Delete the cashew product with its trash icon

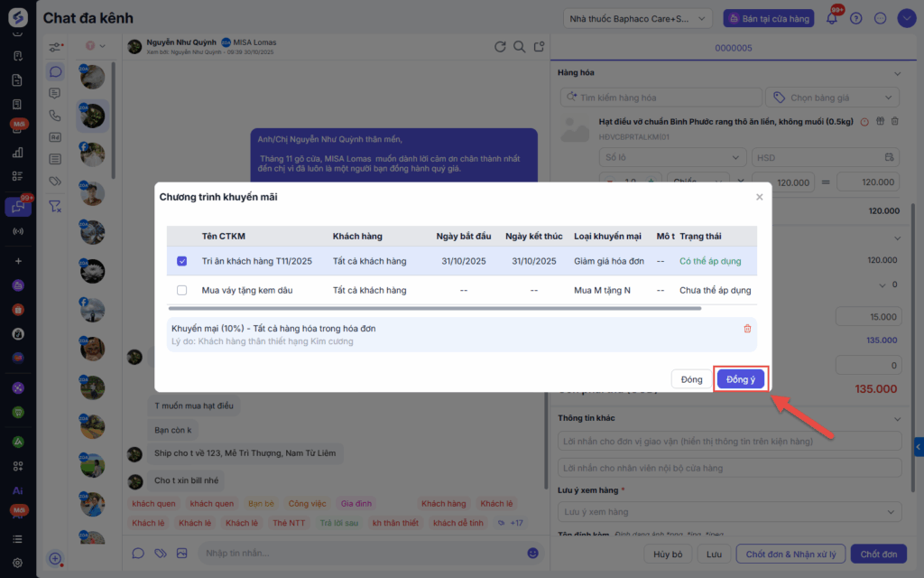[x=894, y=121]
